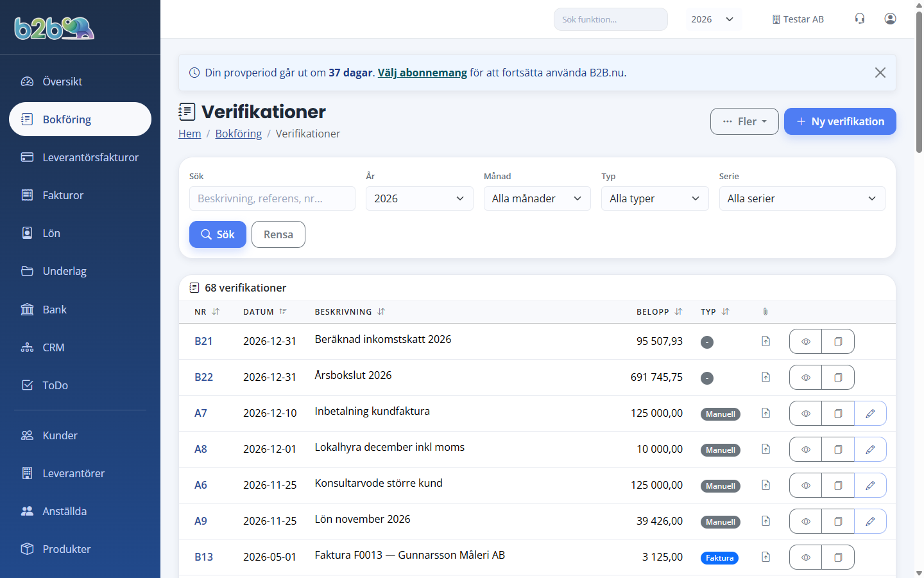Copy verification A8

838,450
